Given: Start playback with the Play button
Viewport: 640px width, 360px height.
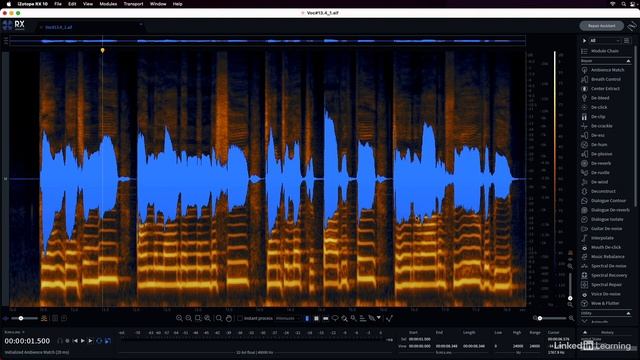Looking at the screenshot, I should (x=83, y=341).
